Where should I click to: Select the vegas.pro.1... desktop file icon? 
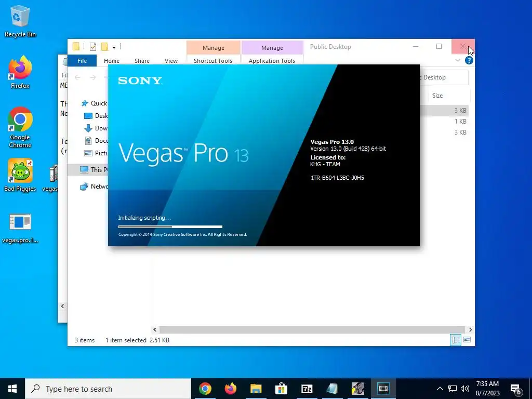(x=20, y=229)
